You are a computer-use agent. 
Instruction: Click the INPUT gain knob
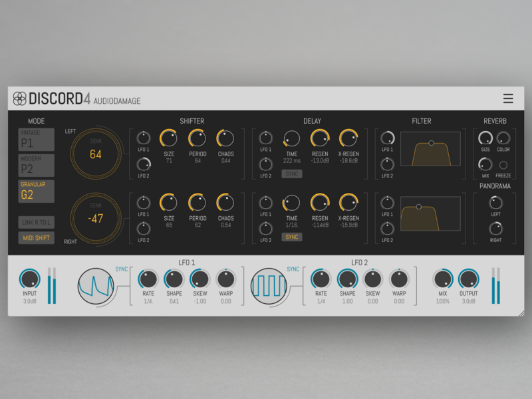coord(29,279)
